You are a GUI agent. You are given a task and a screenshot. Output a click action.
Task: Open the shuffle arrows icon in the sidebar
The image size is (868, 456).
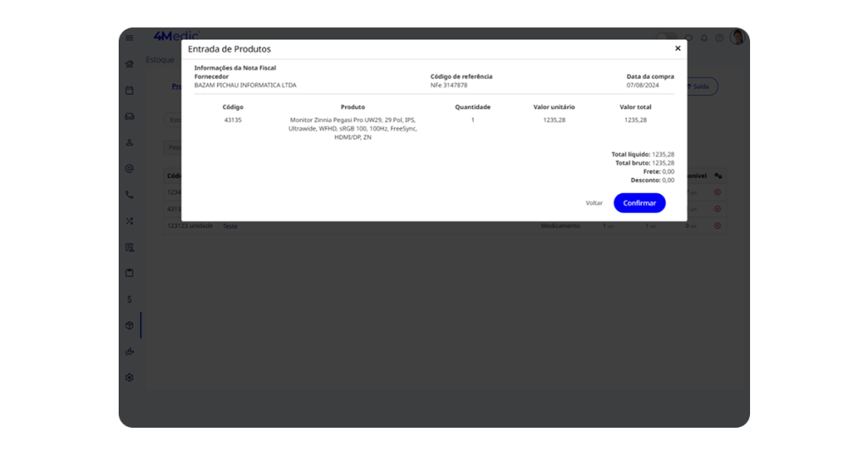pos(130,221)
